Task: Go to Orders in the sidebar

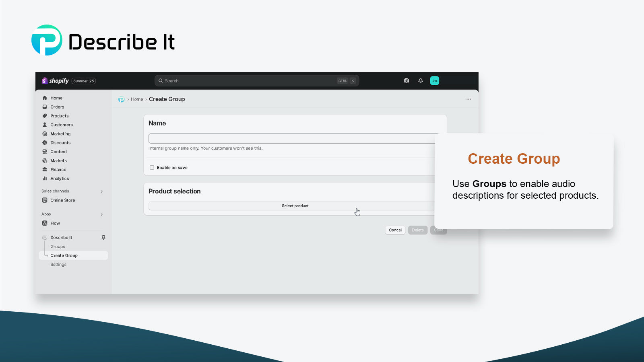Action: [x=57, y=107]
